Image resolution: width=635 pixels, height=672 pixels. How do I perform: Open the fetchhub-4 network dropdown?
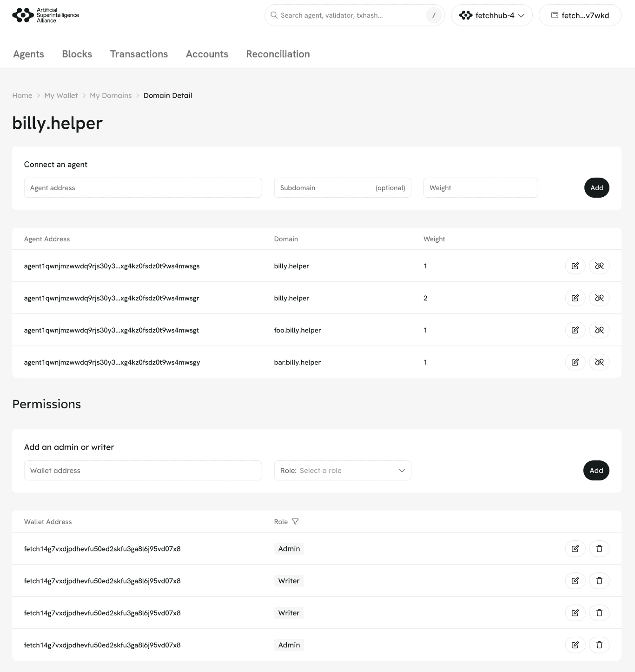(491, 15)
